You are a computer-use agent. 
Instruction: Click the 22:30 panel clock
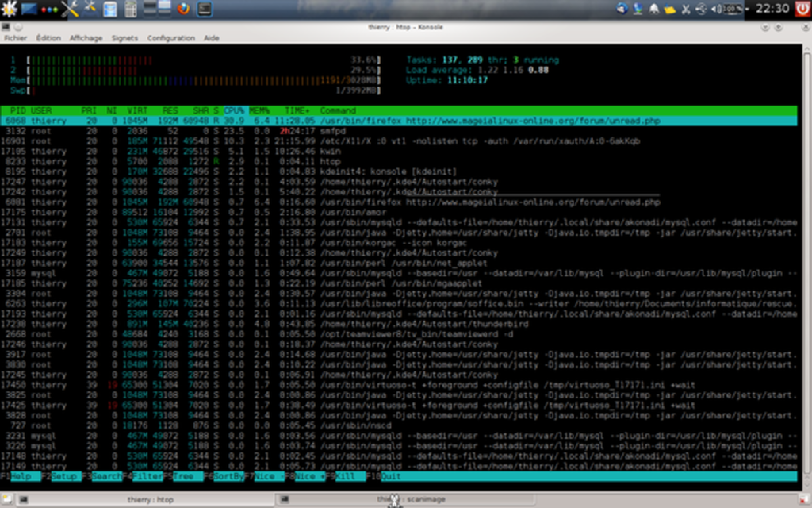772,8
